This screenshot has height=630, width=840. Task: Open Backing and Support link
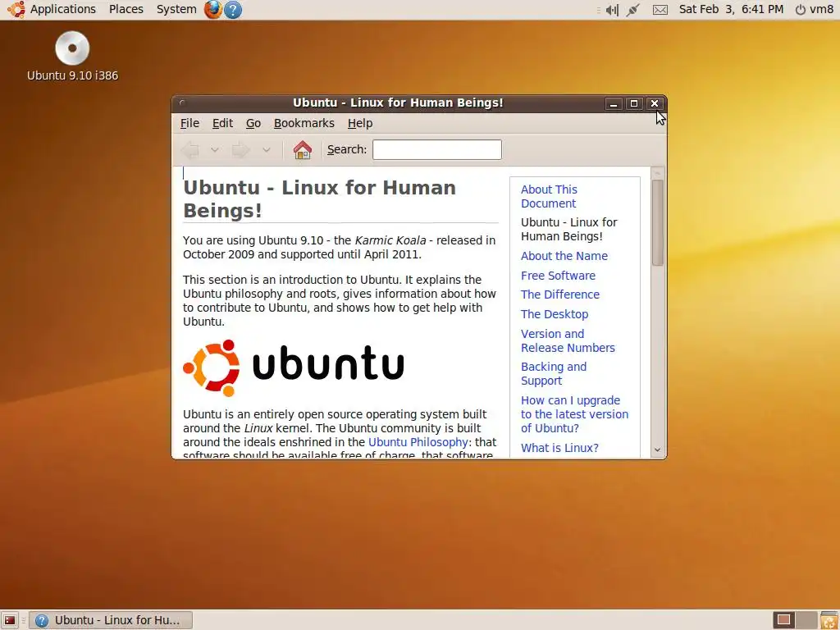tap(554, 374)
